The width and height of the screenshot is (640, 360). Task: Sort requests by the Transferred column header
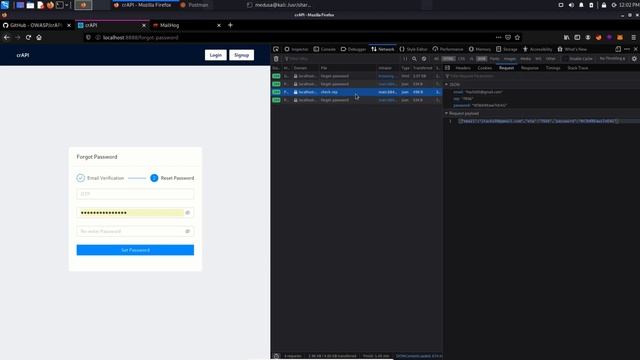pyautogui.click(x=422, y=68)
